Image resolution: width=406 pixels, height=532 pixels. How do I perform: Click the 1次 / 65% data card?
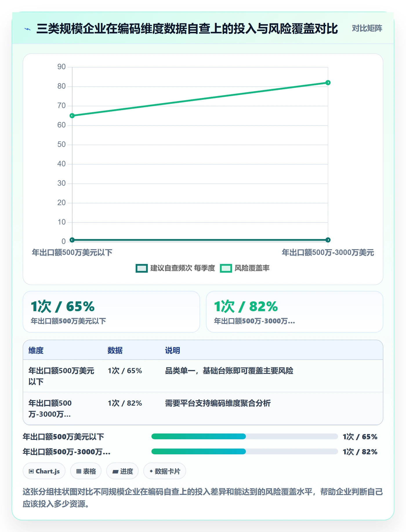click(x=111, y=312)
